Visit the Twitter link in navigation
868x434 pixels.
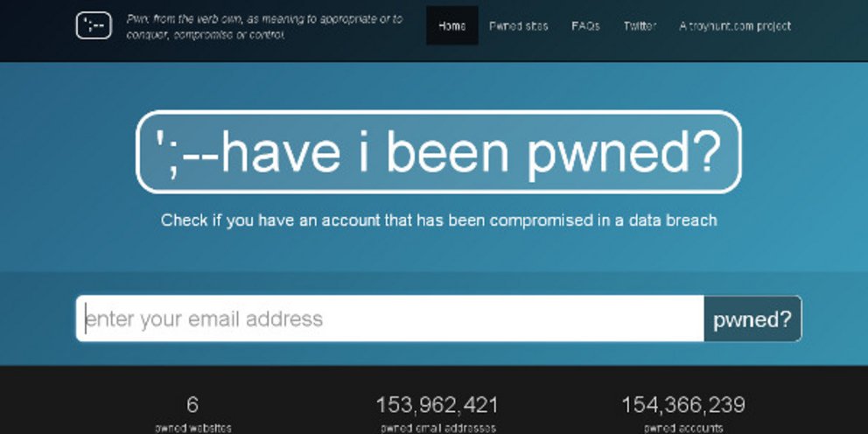click(640, 26)
